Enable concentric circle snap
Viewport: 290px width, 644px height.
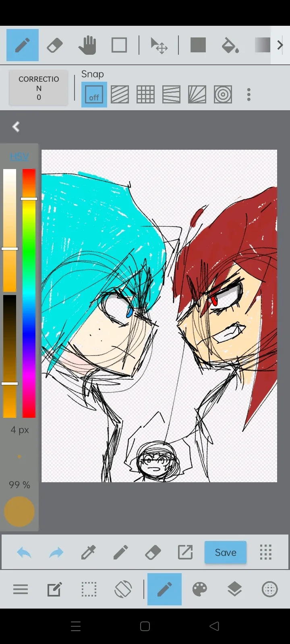pos(223,95)
